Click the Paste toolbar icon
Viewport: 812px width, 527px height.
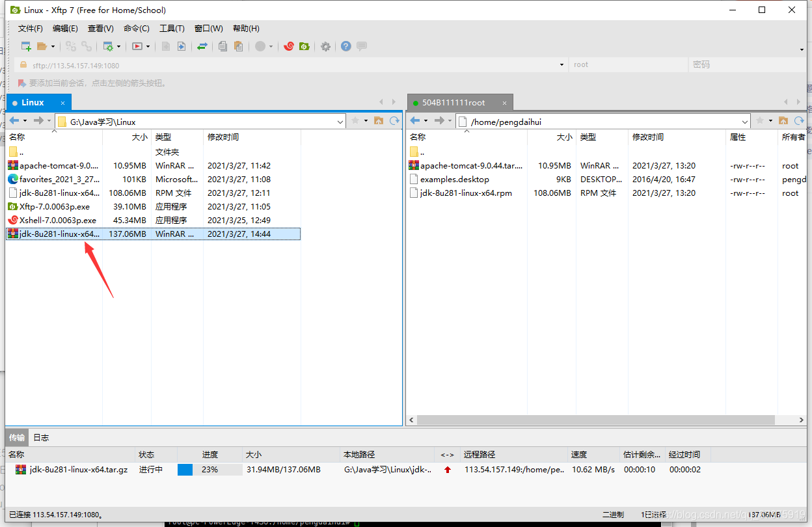click(238, 46)
